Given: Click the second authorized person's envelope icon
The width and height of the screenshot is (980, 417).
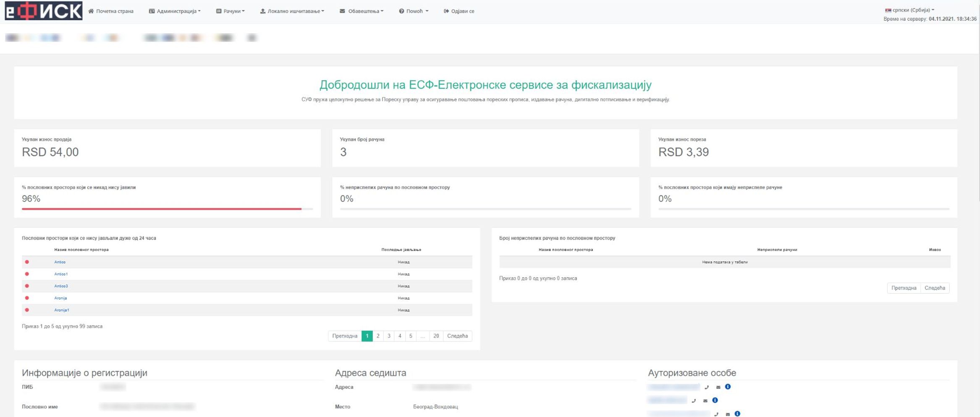Looking at the screenshot, I should (705, 401).
